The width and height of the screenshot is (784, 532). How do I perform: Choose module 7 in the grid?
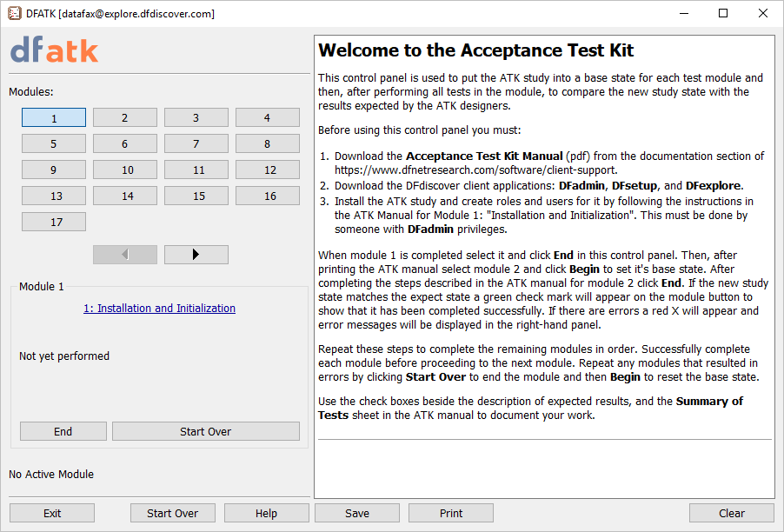196,144
